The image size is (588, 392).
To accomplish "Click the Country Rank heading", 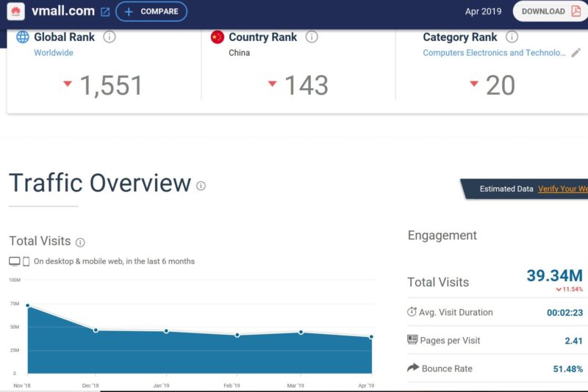I will point(262,37).
